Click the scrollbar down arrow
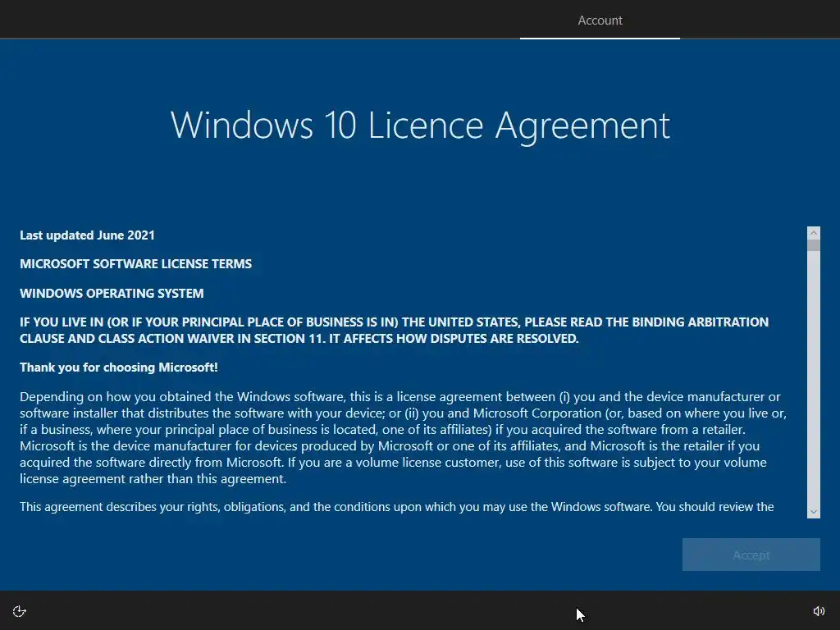Viewport: 840px width, 630px height. [x=814, y=512]
